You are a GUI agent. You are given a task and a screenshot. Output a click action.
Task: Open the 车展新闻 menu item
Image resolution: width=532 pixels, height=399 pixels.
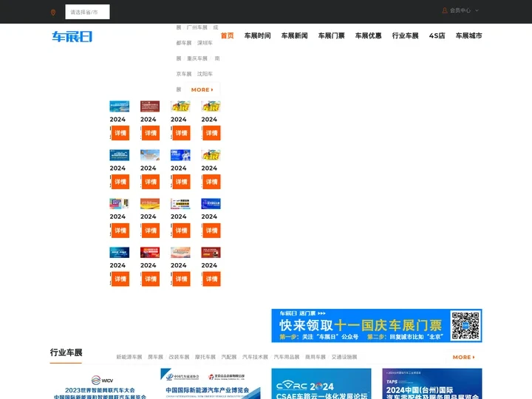point(295,35)
